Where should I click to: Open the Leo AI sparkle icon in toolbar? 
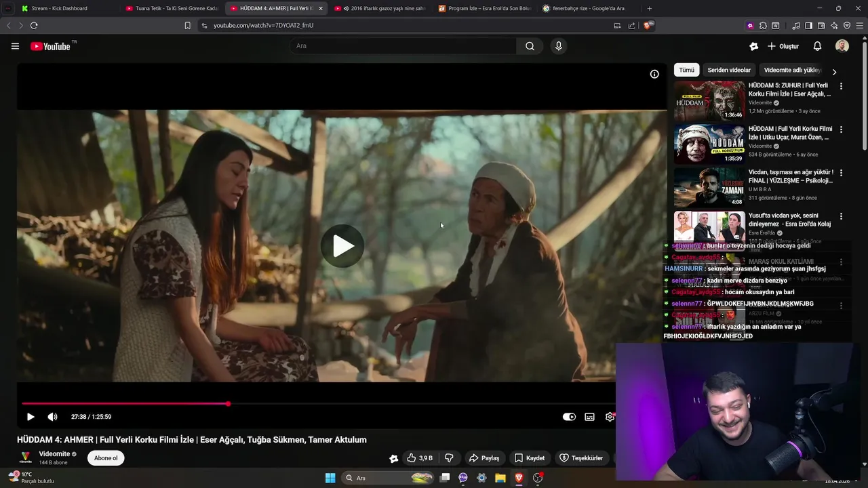(x=834, y=26)
